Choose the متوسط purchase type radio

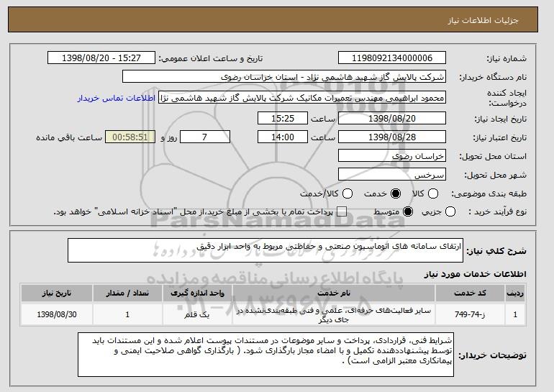click(x=408, y=212)
